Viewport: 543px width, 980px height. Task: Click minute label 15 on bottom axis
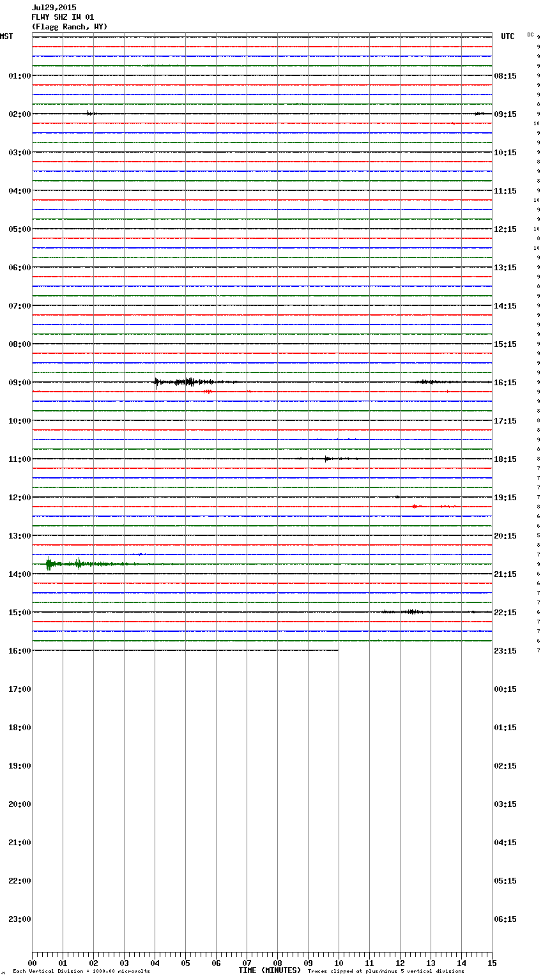pyautogui.click(x=492, y=963)
